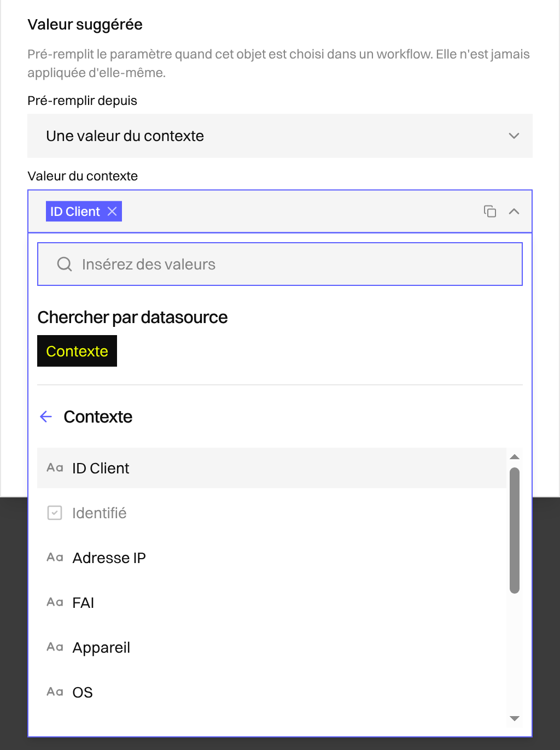This screenshot has width=560, height=750.
Task: Go back using the arrow beside Contexte
Action: point(46,417)
